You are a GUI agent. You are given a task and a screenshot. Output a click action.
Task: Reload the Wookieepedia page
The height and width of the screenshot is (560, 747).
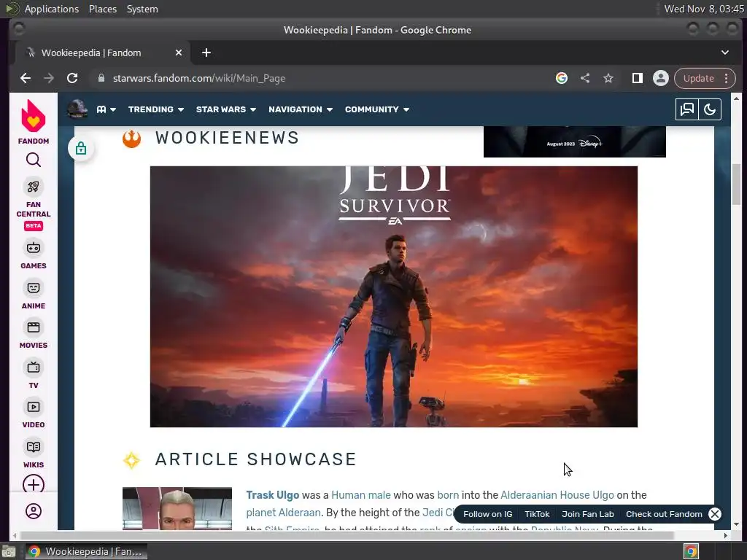coord(72,78)
